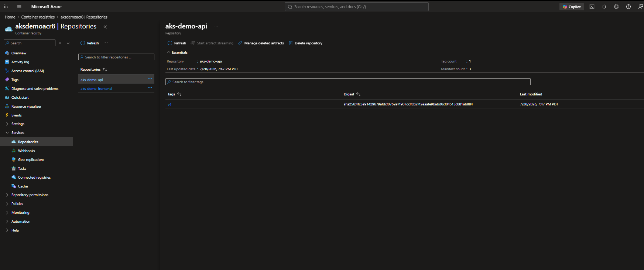Sort by the Digest column
Image resolution: width=644 pixels, height=270 pixels.
[352, 94]
